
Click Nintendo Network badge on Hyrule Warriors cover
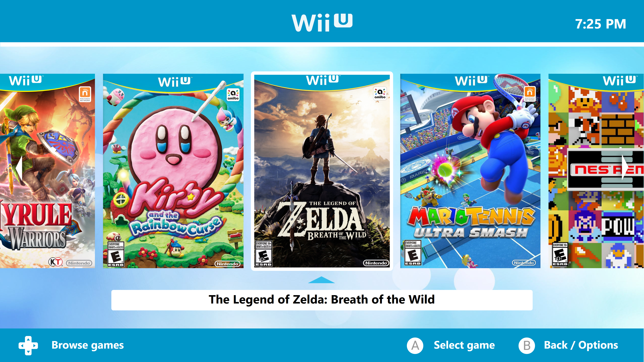click(x=85, y=94)
